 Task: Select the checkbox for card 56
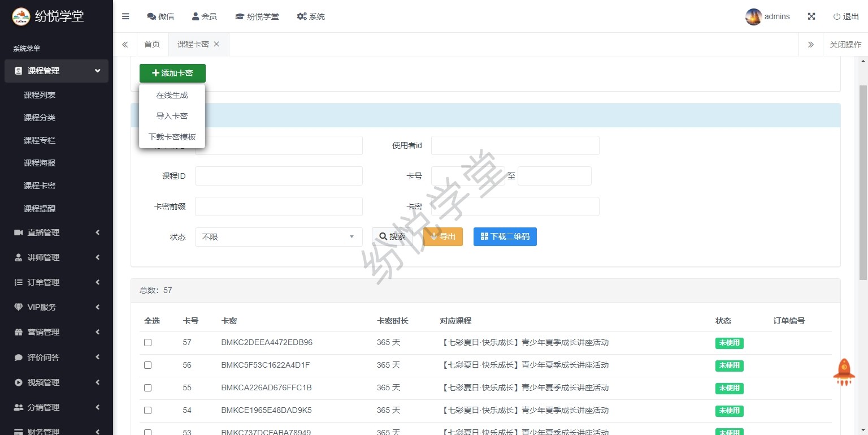(147, 365)
